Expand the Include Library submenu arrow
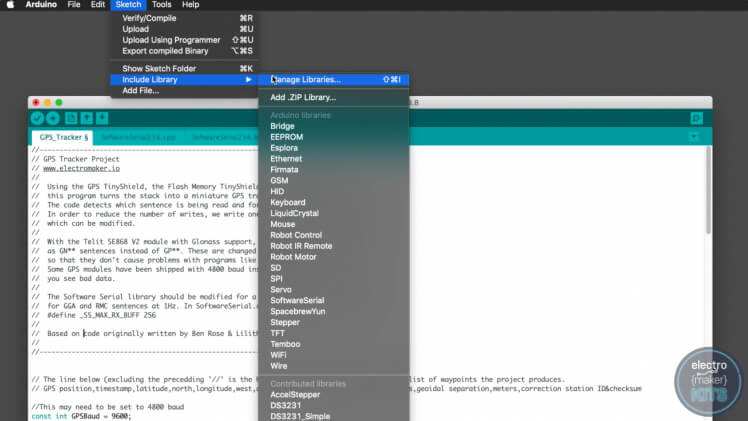This screenshot has height=421, width=748. (x=249, y=80)
